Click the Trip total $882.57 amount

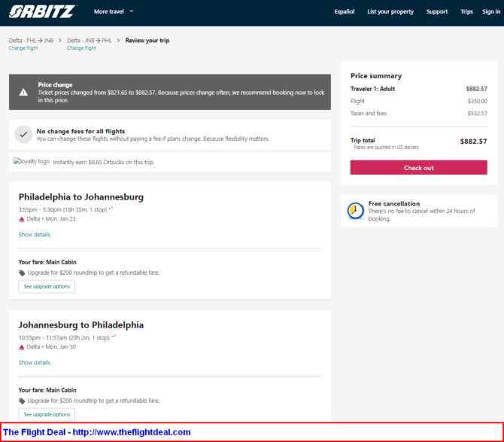coord(473,142)
